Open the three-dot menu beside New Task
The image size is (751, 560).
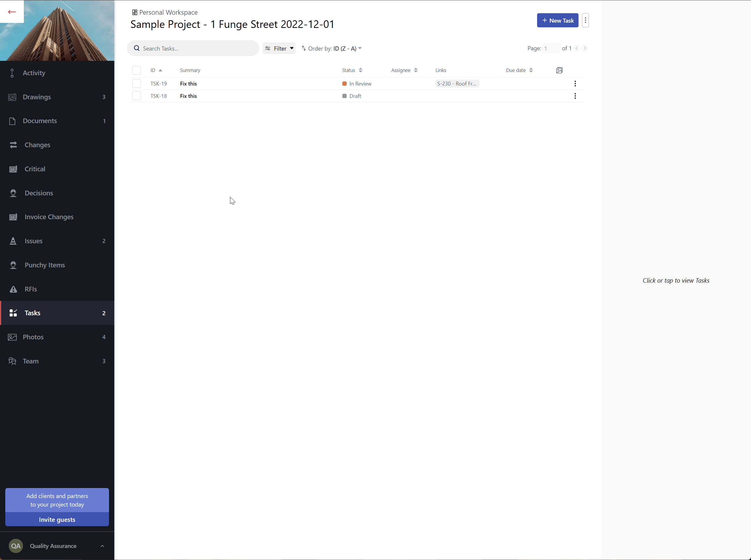click(x=585, y=20)
